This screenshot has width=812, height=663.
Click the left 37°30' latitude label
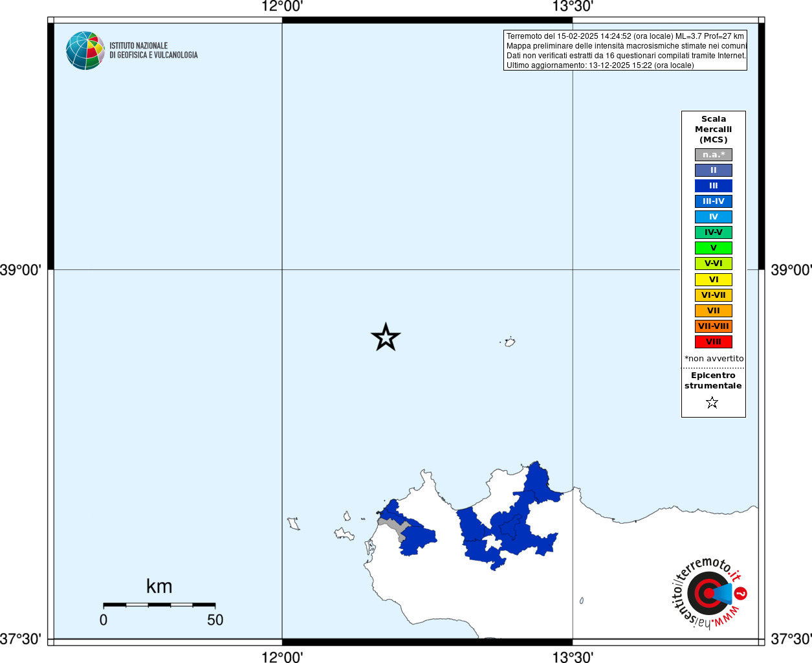[x=21, y=640]
